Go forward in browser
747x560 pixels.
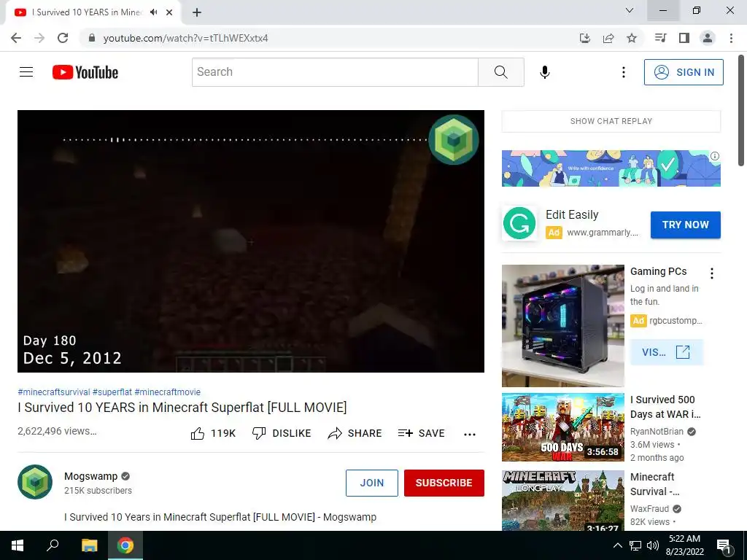[39, 38]
